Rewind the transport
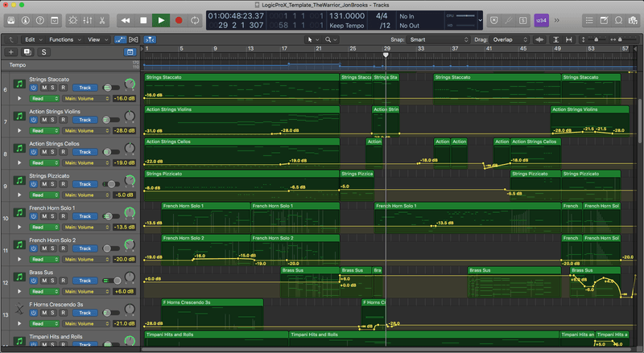 pyautogui.click(x=126, y=20)
